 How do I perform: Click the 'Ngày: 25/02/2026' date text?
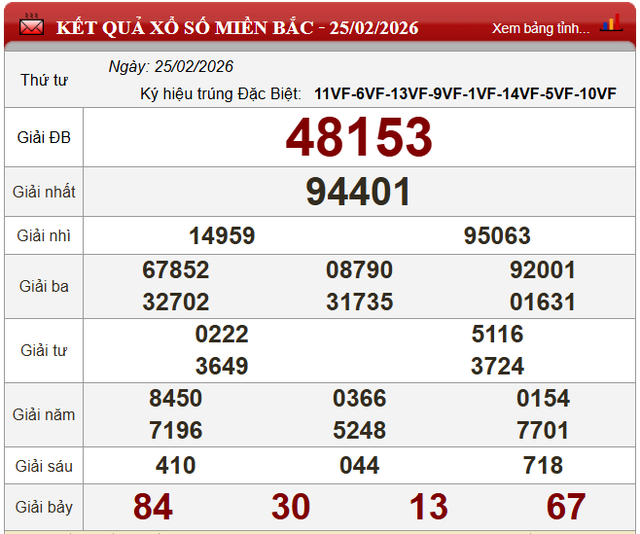click(171, 67)
